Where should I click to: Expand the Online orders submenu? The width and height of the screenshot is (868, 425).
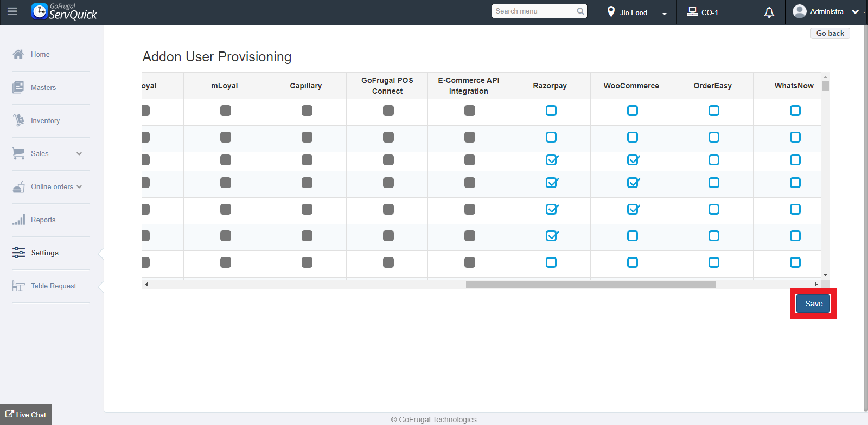tap(79, 186)
